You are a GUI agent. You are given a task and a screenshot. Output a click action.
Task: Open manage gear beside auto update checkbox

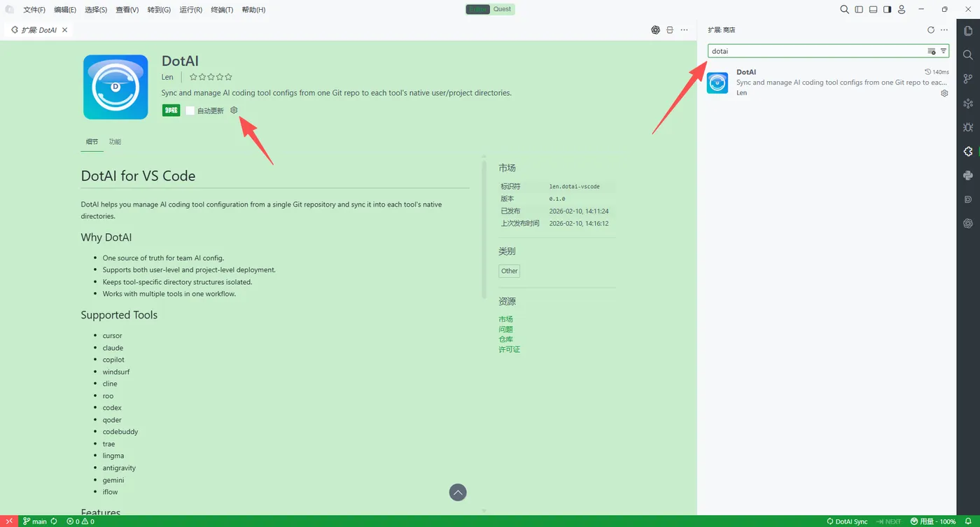point(234,111)
